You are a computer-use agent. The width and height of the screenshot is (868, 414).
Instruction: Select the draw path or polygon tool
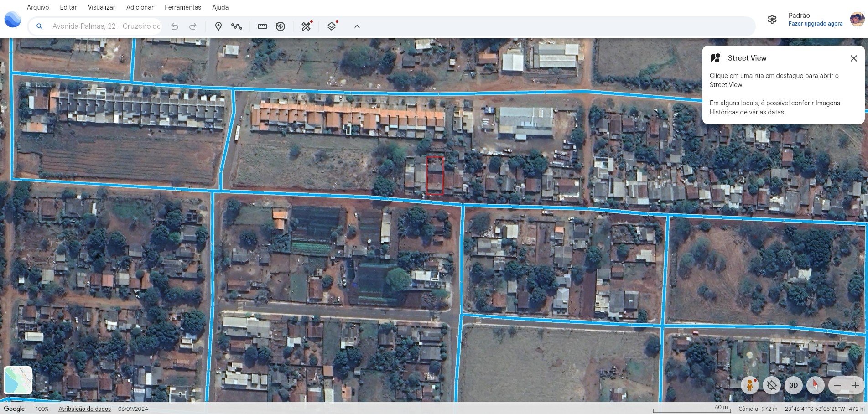(237, 26)
